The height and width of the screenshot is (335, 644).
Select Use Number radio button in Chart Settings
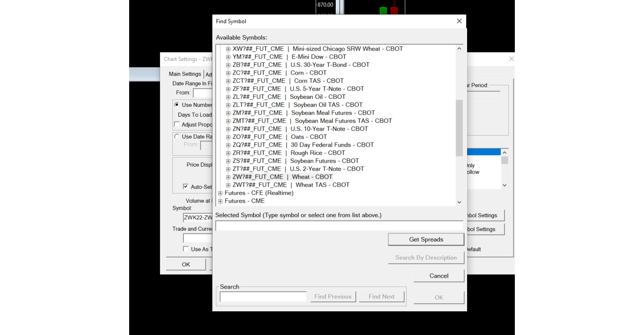(176, 105)
